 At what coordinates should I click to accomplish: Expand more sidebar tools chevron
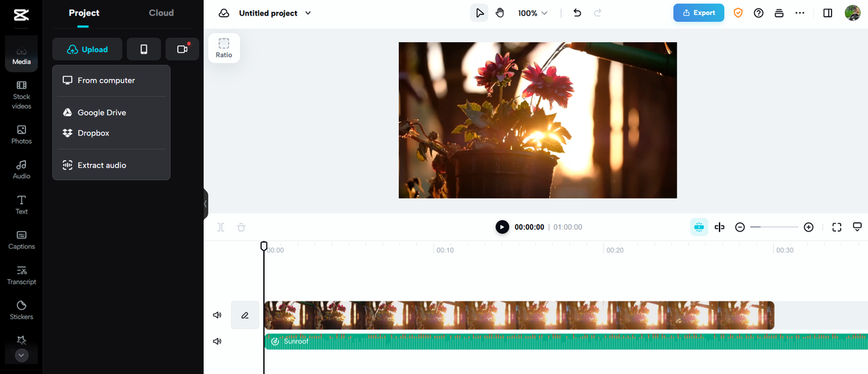click(x=22, y=354)
